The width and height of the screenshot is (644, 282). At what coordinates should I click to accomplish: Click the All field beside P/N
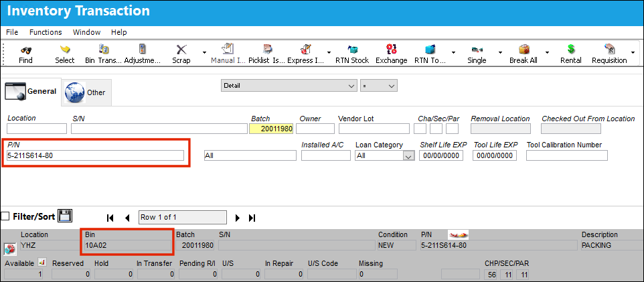point(250,155)
